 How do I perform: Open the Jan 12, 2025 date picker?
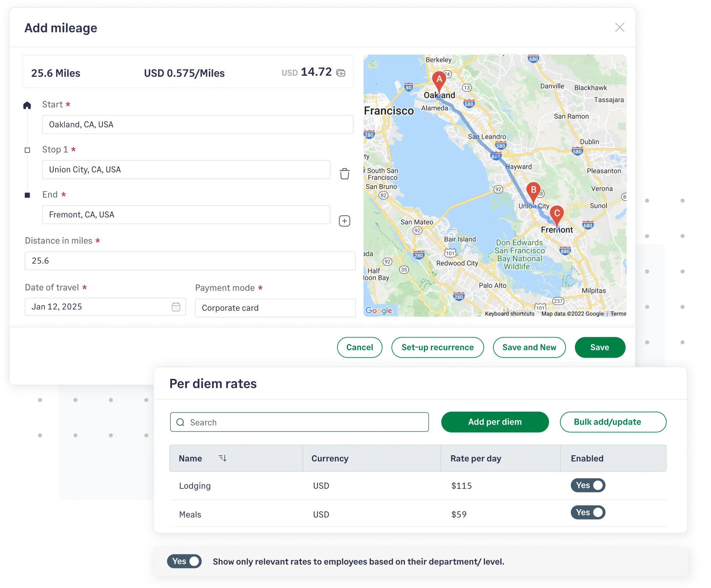(x=91, y=307)
